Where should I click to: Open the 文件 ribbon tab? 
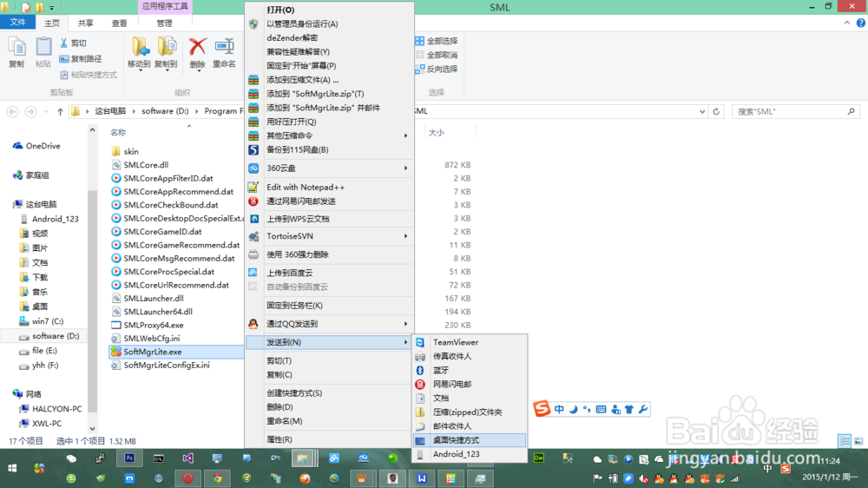point(17,23)
